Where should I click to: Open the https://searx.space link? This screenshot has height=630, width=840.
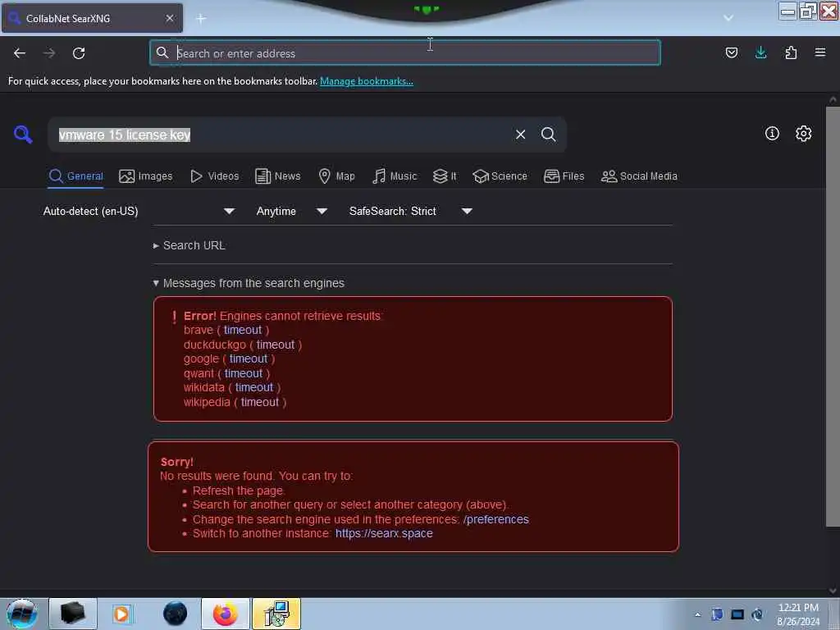tap(384, 533)
